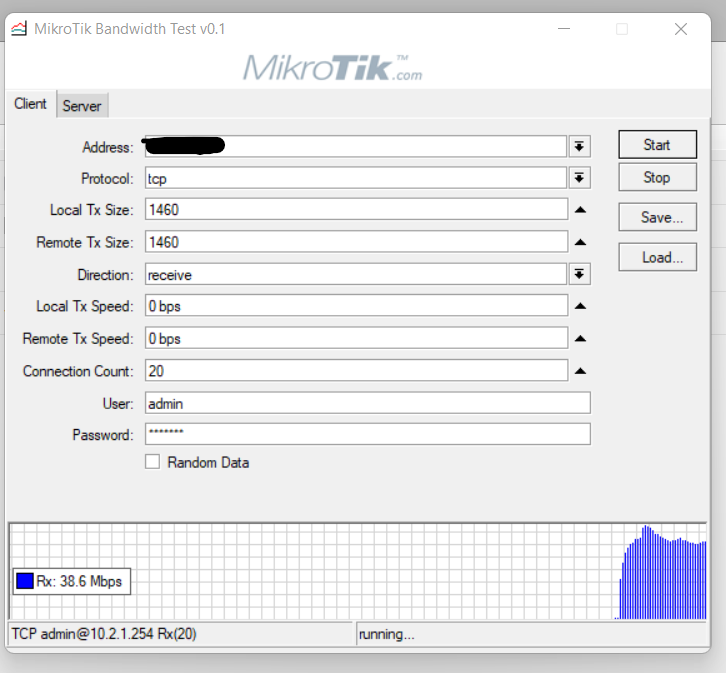The image size is (726, 673).
Task: Collapse the Local Tx Speed arrow
Action: (580, 306)
